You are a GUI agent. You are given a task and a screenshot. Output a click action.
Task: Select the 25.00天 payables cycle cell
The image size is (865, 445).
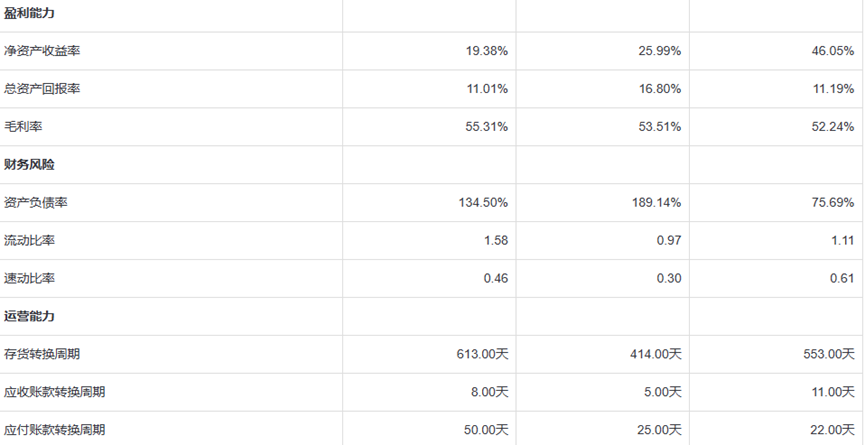[658, 430]
